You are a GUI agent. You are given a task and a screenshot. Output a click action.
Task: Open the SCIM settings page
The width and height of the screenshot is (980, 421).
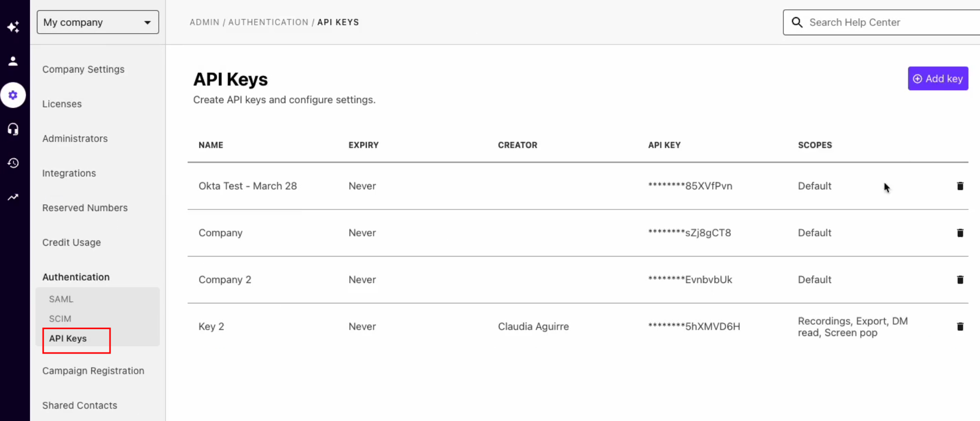pyautogui.click(x=60, y=318)
